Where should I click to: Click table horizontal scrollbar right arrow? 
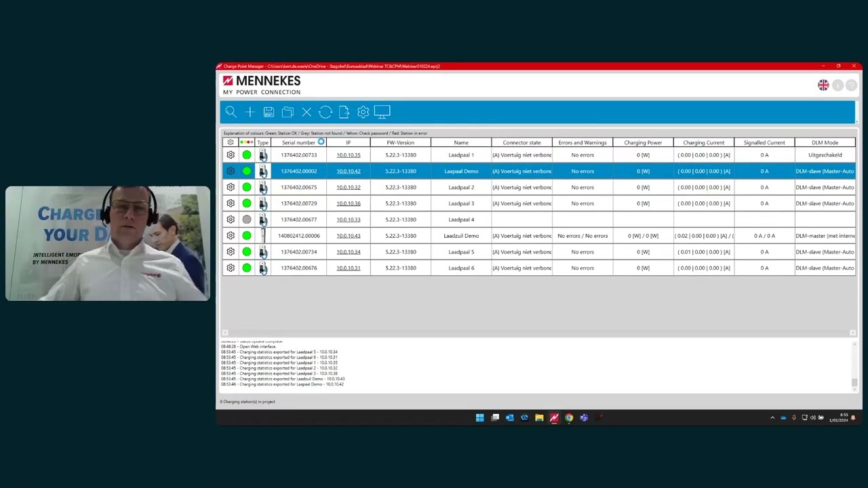pyautogui.click(x=852, y=333)
